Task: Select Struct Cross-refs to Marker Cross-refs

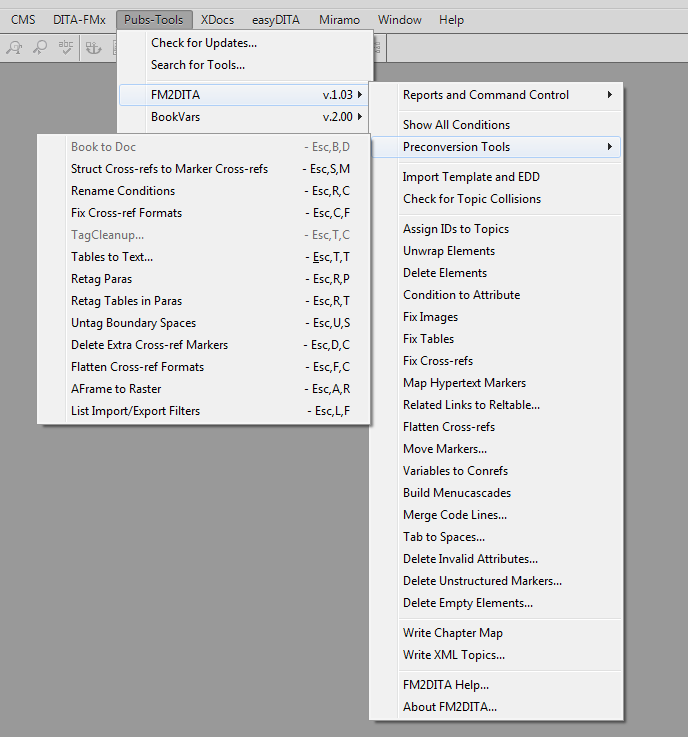Action: click(203, 169)
